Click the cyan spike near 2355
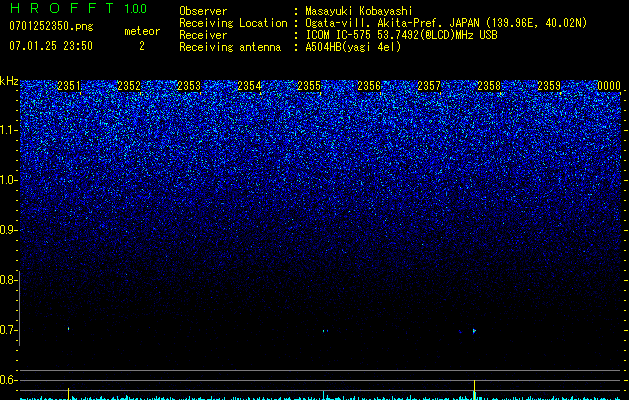 click(x=324, y=395)
